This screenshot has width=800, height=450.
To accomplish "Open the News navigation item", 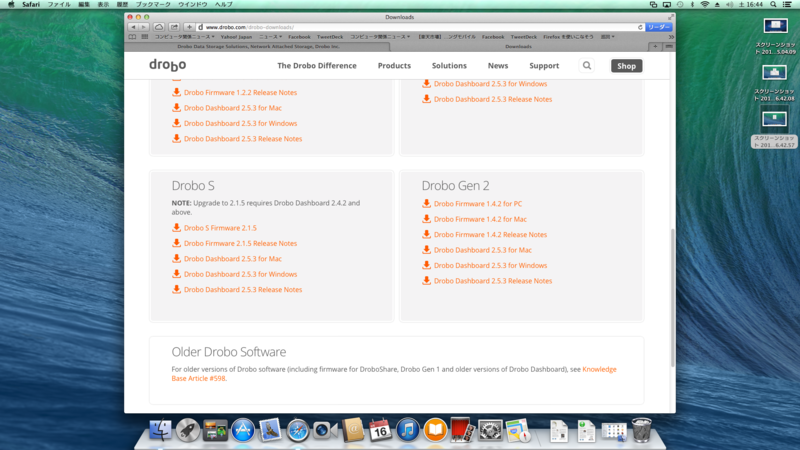I will pyautogui.click(x=497, y=66).
